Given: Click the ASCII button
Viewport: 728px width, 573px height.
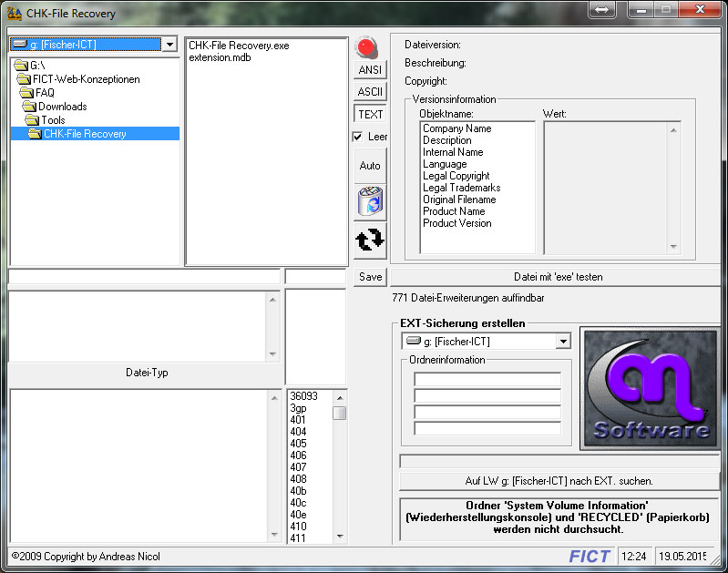Looking at the screenshot, I should coord(370,91).
